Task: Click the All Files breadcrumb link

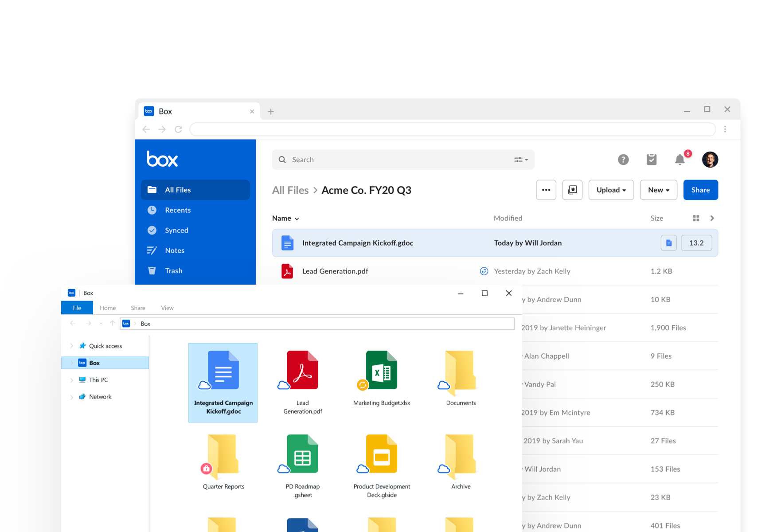Action: pos(290,190)
